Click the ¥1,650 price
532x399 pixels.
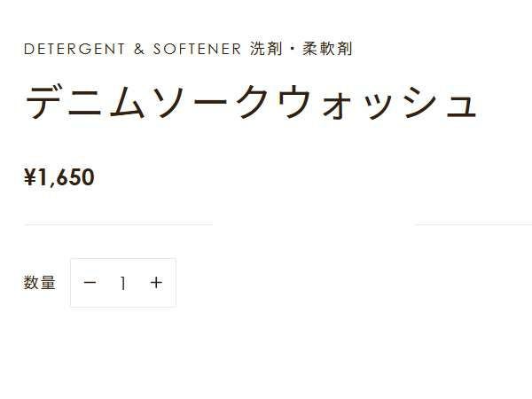59,177
